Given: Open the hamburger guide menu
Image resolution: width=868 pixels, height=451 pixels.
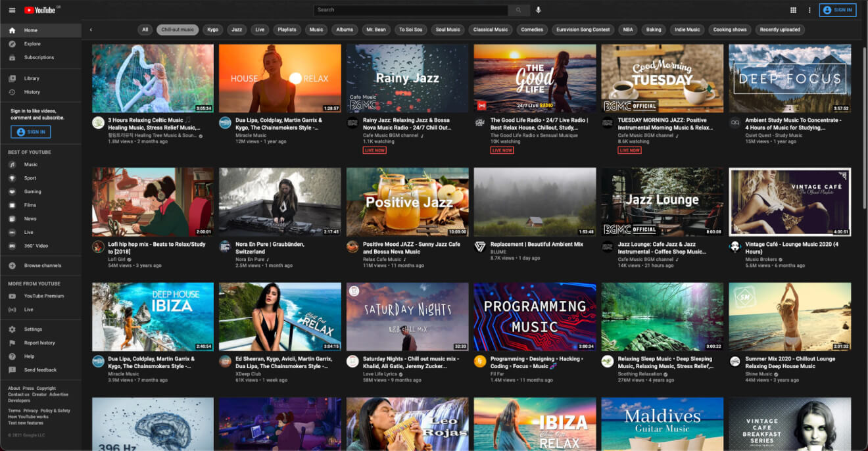Looking at the screenshot, I should tap(12, 10).
